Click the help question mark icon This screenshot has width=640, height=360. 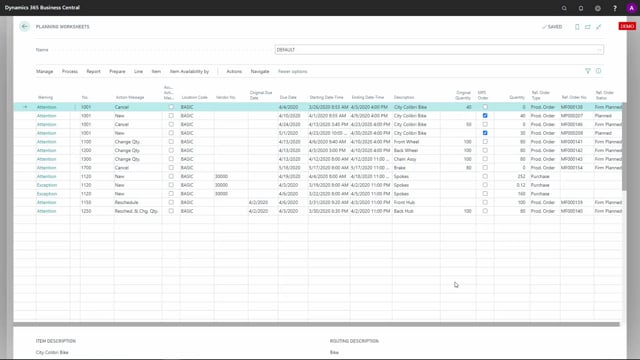click(x=615, y=8)
